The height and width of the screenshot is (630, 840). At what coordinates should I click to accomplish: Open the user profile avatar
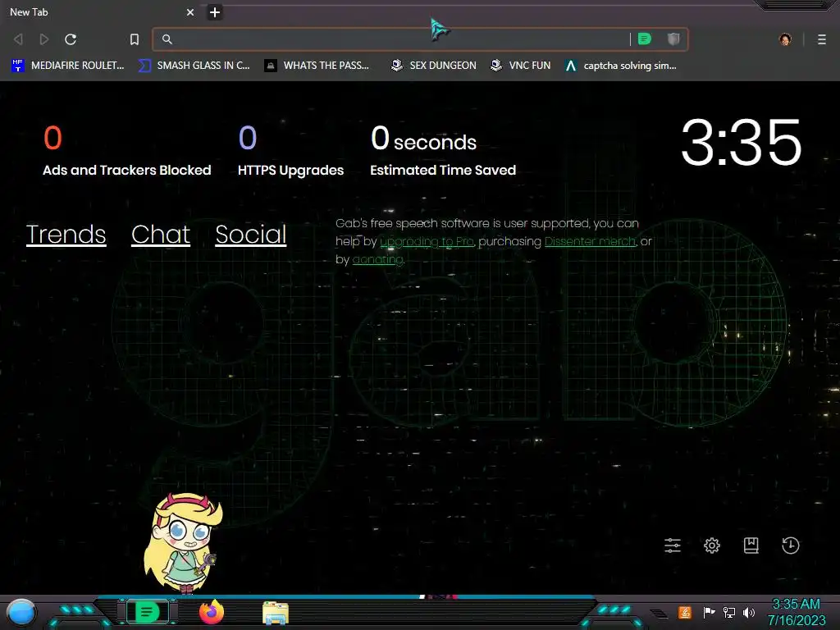coord(785,39)
